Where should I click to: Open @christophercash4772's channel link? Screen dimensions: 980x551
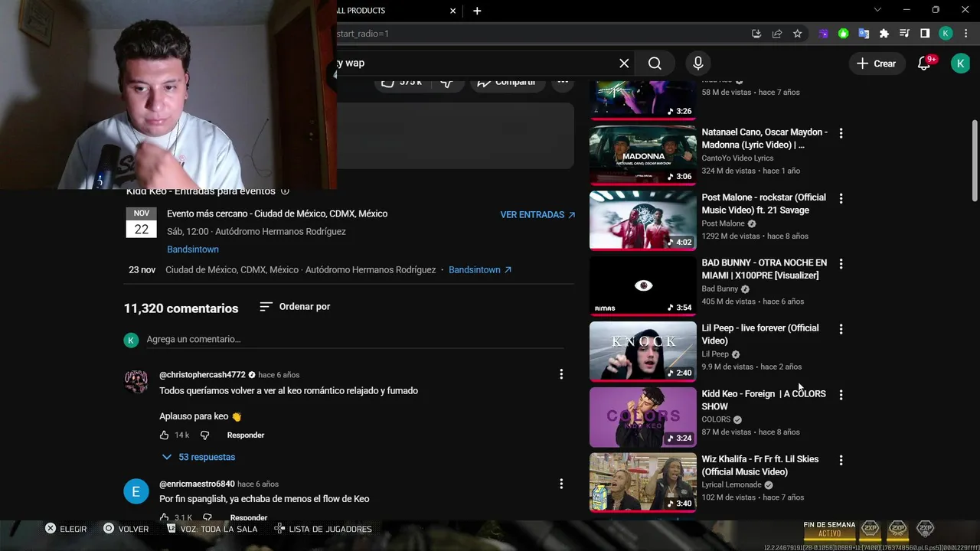click(202, 375)
